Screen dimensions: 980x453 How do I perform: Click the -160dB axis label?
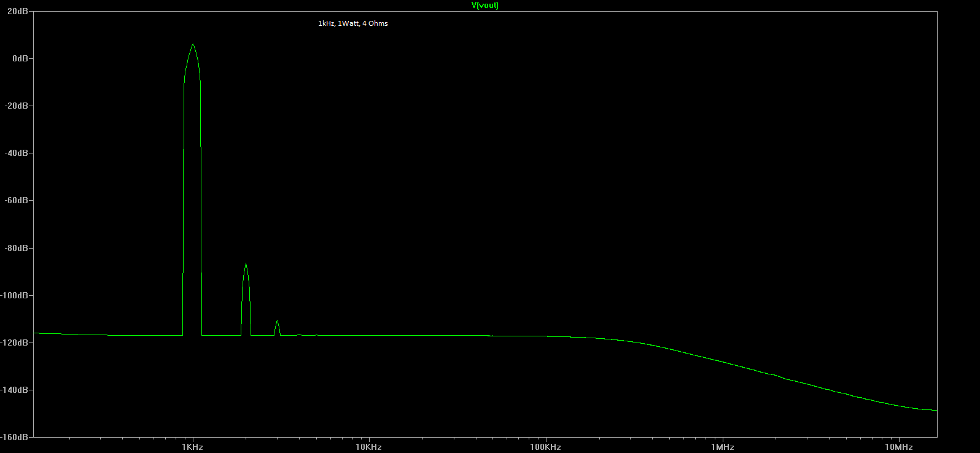(14, 437)
